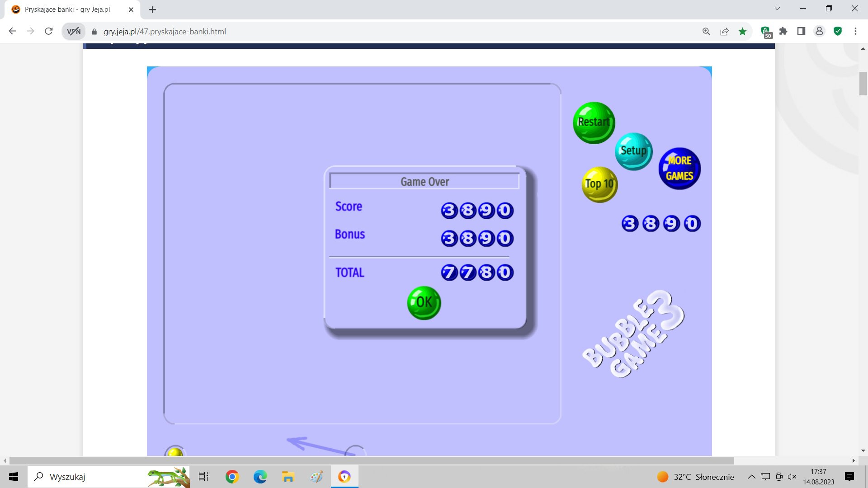
Task: Click the TOTAL 7780 value
Action: click(477, 272)
